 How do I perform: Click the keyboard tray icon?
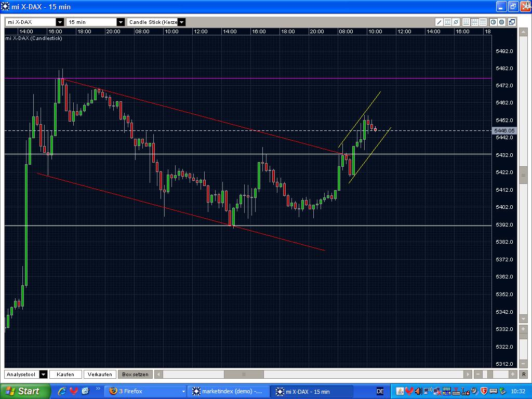pos(456,391)
